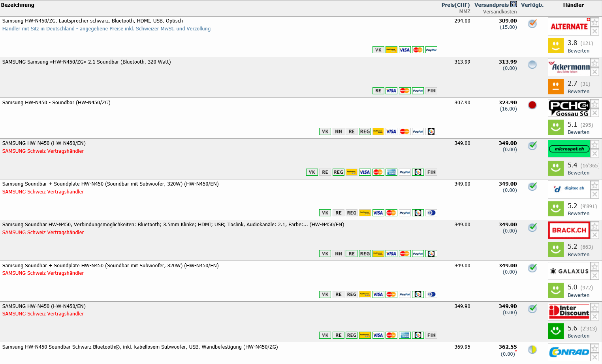Click Bewerten link under PCHC Gossau SG
The height and width of the screenshot is (364, 602).
578,132
